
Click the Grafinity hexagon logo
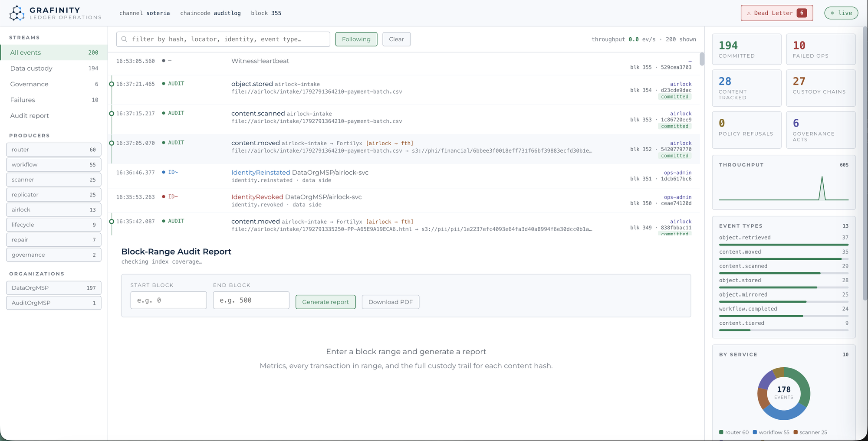pos(17,13)
